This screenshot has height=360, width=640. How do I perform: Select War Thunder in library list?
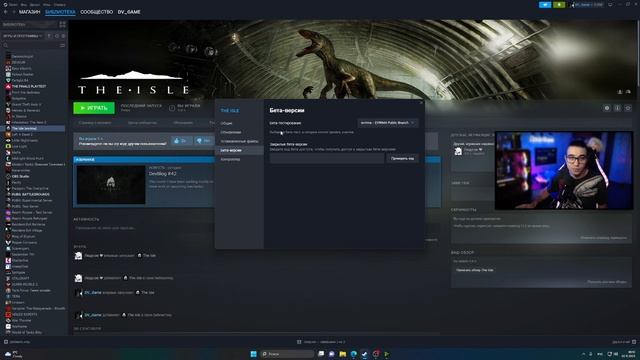click(x=21, y=320)
